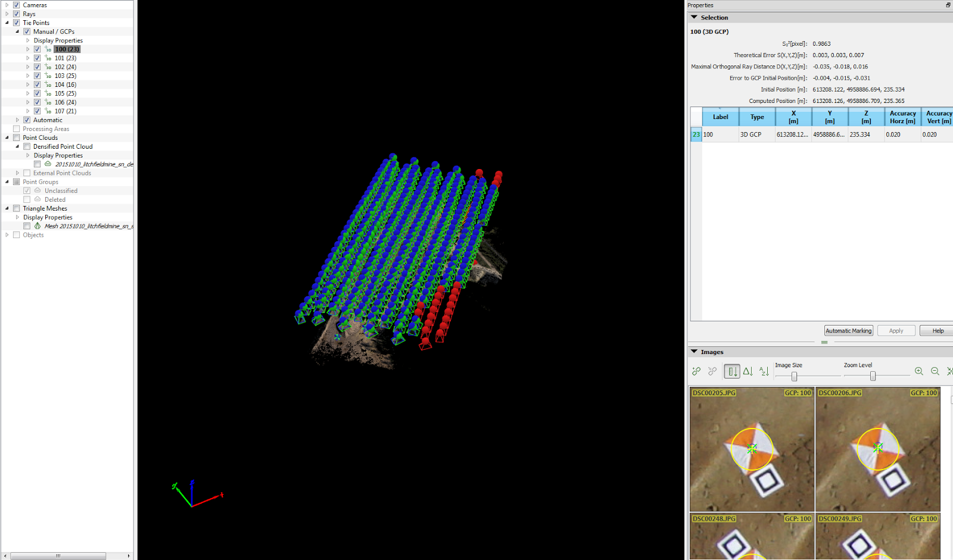This screenshot has height=560, width=953.
Task: Toggle Cameras visibility checkbox
Action: [x=17, y=5]
